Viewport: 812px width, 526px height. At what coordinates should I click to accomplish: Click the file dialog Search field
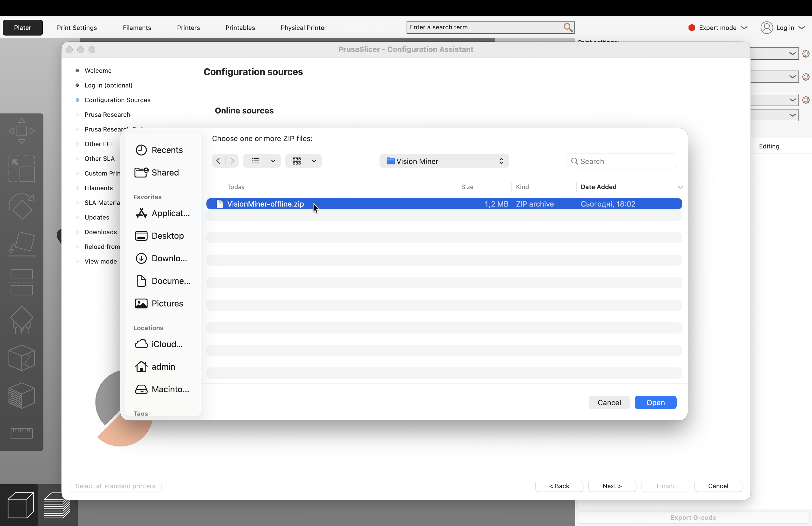pos(622,161)
